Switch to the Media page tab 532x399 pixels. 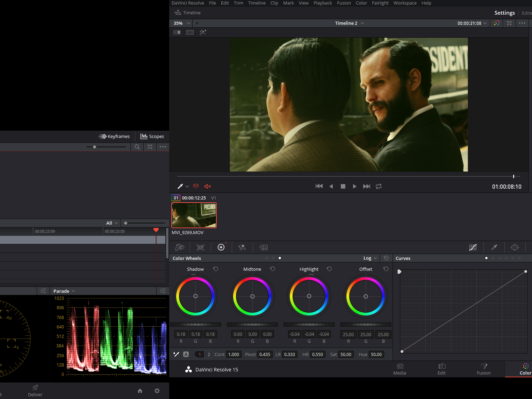[x=400, y=369]
